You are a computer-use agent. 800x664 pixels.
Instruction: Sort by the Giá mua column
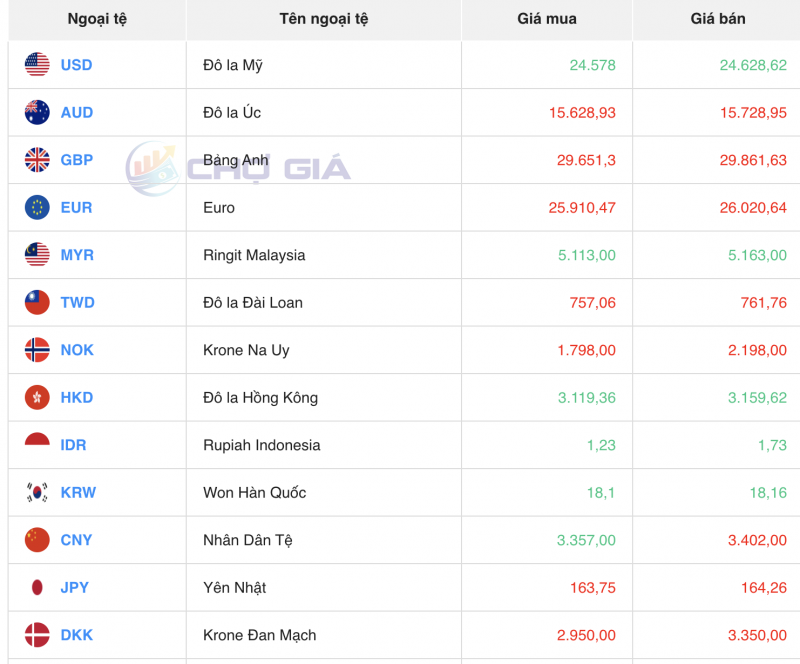(x=546, y=20)
